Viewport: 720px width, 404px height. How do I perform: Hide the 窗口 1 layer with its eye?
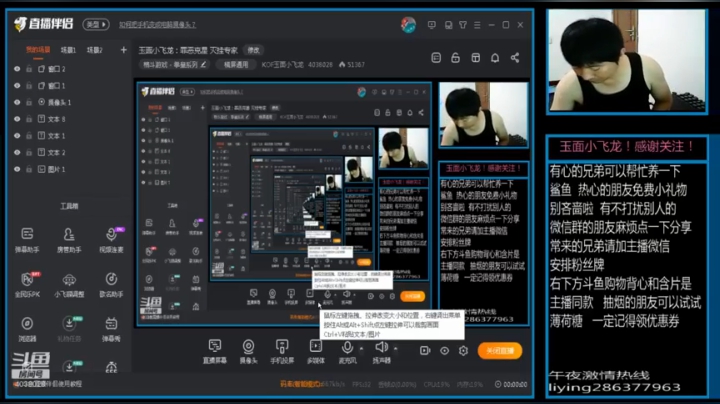tap(17, 85)
